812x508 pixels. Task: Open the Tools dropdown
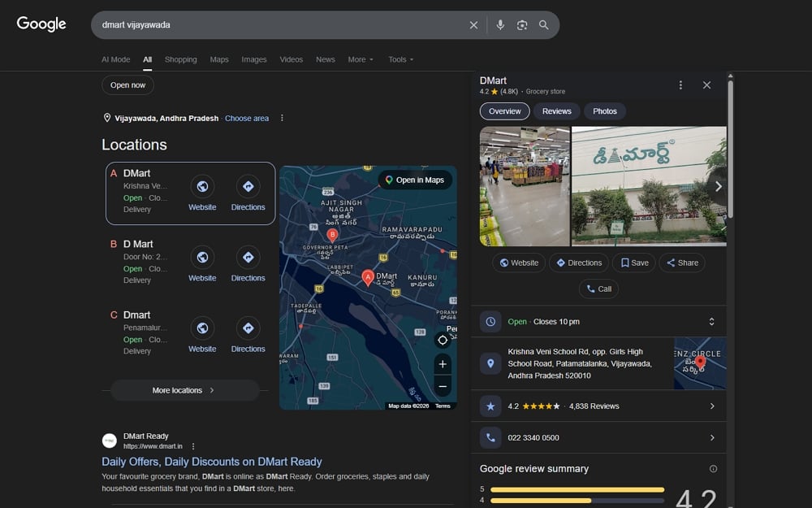(401, 59)
